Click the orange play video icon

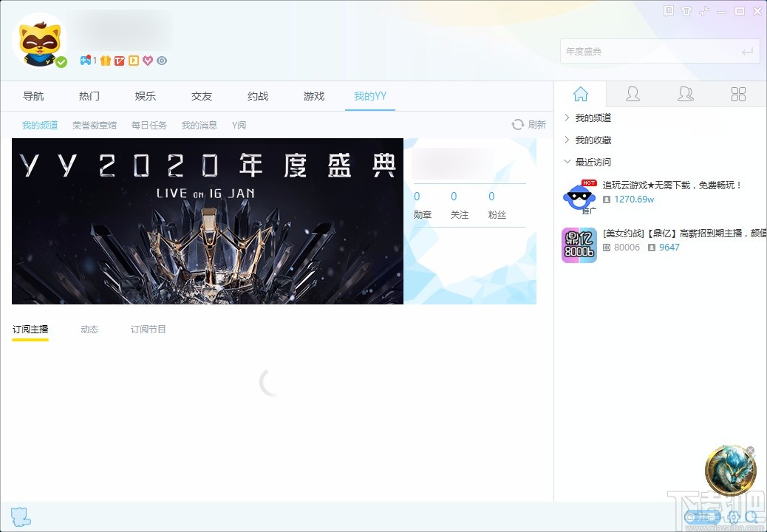tap(134, 61)
